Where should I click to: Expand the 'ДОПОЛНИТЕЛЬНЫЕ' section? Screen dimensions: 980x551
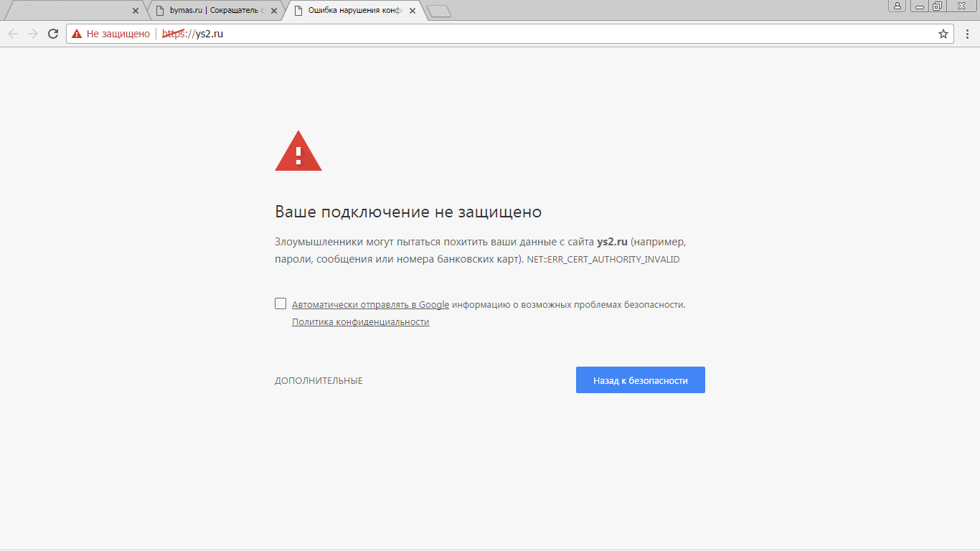pyautogui.click(x=319, y=381)
